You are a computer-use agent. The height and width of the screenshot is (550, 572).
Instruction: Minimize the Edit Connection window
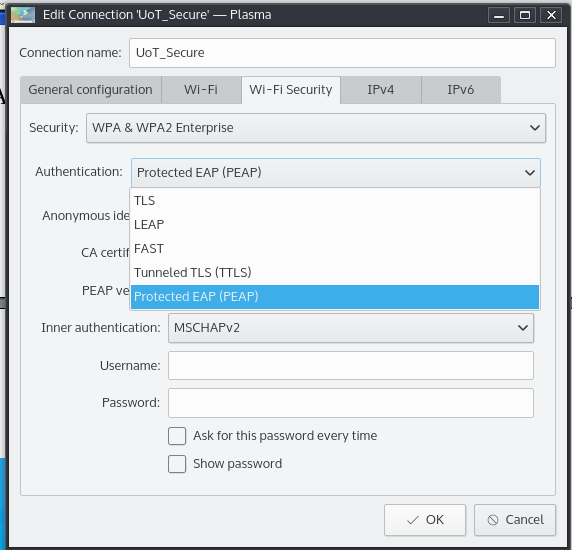[x=499, y=15]
